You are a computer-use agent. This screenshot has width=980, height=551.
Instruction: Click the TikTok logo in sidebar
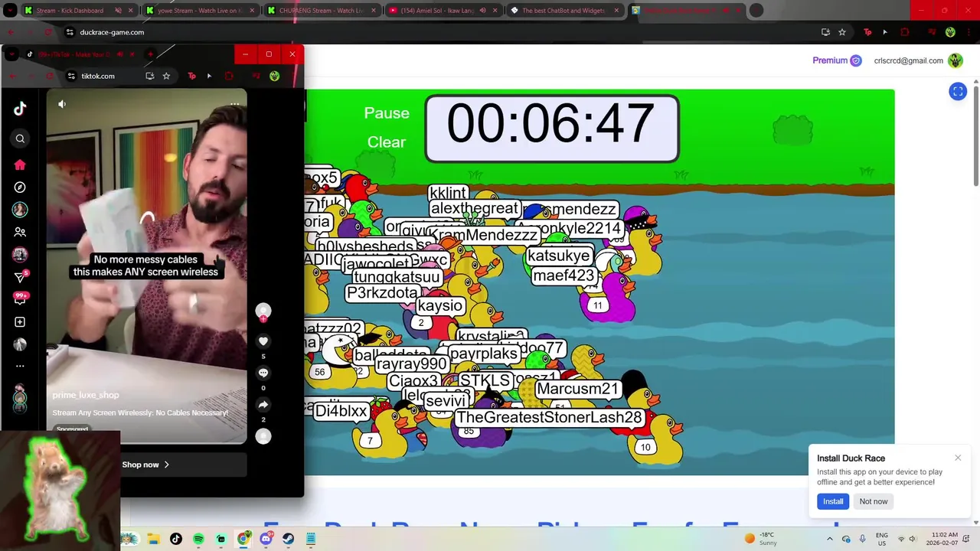(x=20, y=109)
